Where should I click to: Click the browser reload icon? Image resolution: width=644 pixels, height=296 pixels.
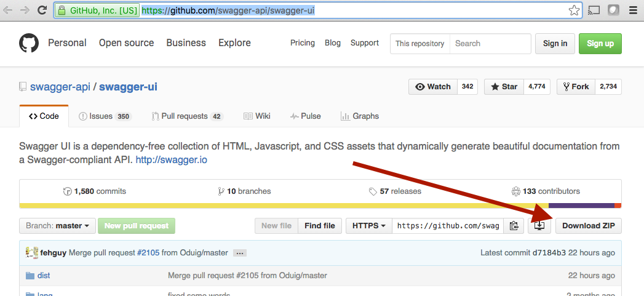click(x=42, y=10)
